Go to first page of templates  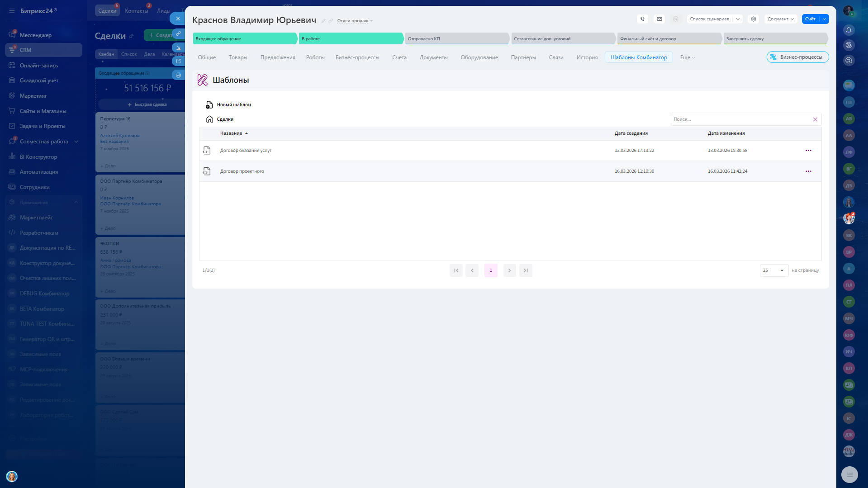coord(456,270)
